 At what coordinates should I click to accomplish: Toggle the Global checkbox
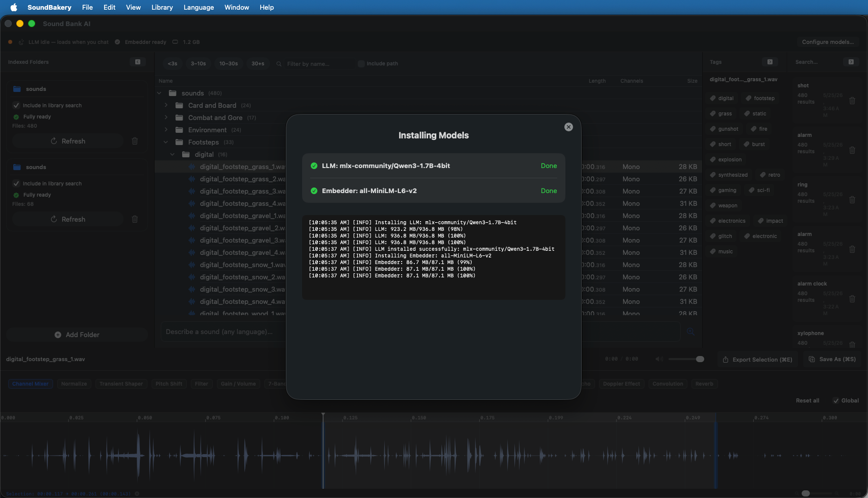point(836,400)
